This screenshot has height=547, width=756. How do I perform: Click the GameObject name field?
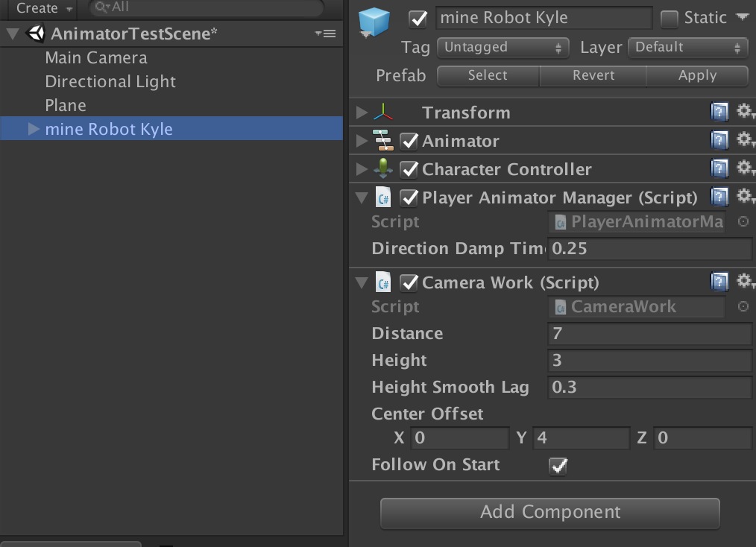(x=544, y=18)
